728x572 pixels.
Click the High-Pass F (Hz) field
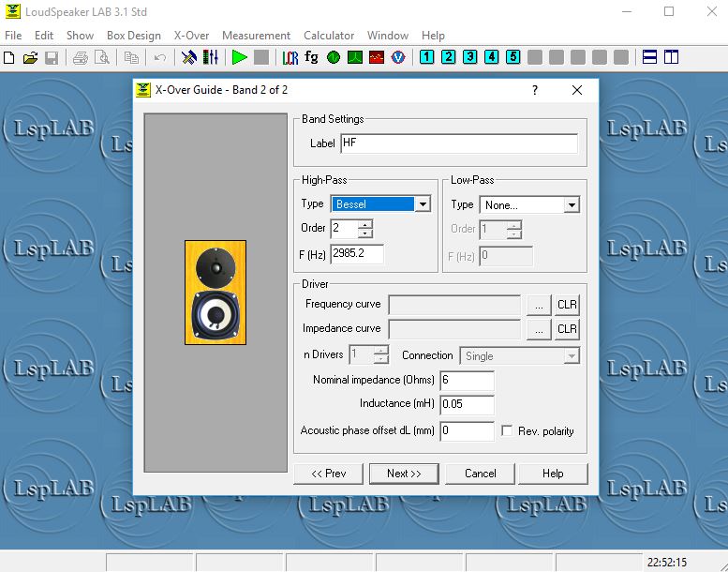(357, 254)
